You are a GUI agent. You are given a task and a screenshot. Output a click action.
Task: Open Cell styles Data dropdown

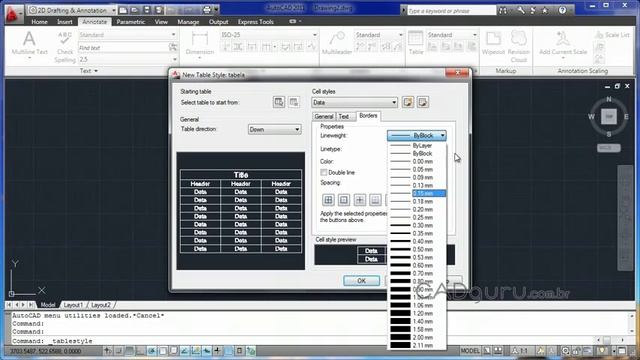tap(354, 102)
